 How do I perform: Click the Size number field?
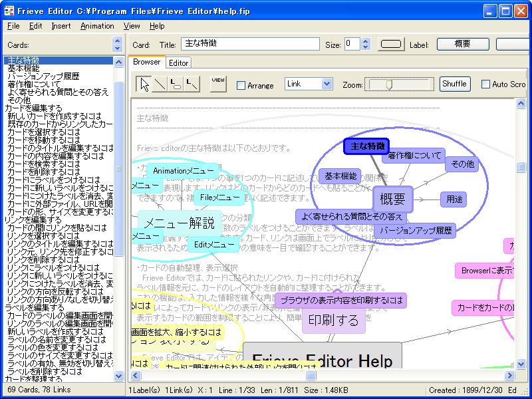point(352,44)
